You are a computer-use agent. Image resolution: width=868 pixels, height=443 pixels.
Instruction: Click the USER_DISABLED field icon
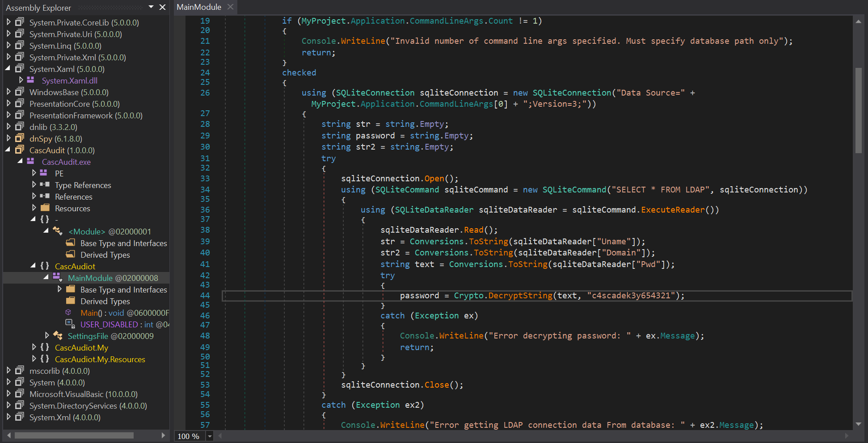click(70, 324)
